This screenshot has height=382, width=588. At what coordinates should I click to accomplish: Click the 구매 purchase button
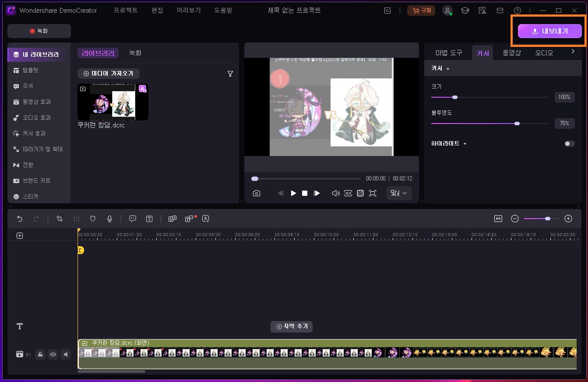[x=421, y=11]
